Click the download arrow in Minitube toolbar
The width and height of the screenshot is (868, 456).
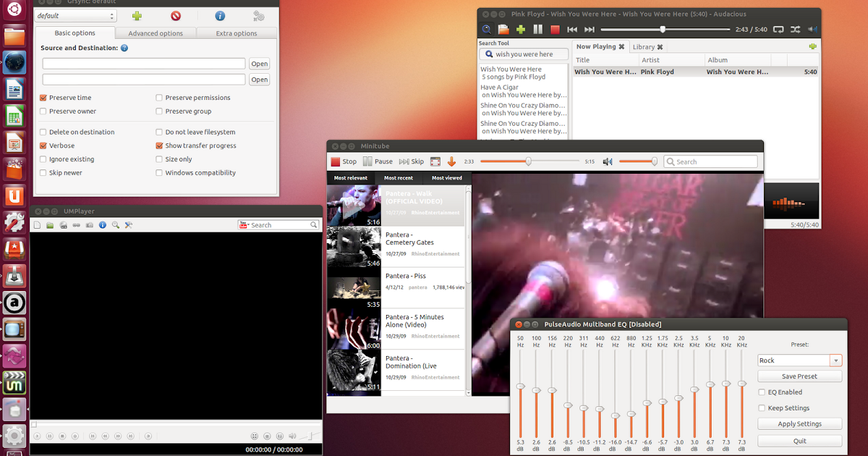[452, 161]
